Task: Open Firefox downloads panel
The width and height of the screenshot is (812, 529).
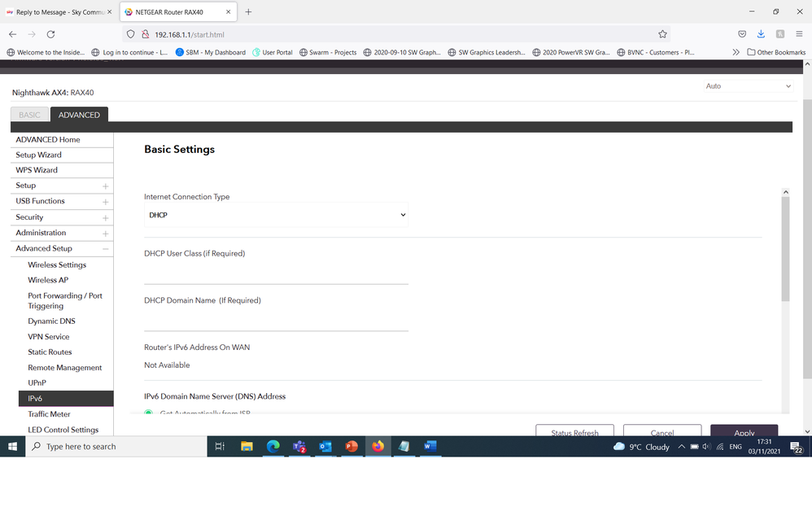Action: tap(761, 34)
